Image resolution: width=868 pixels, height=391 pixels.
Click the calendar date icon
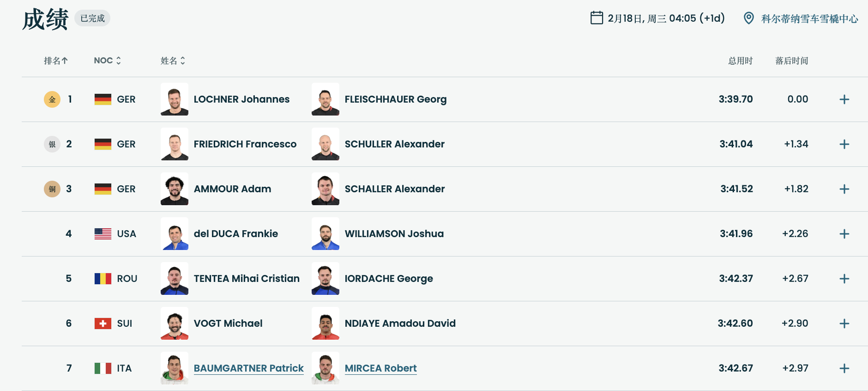[597, 18]
